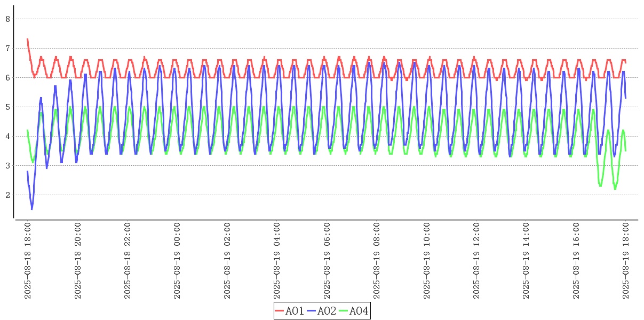Click the green A04 legend line swatch
Image resolution: width=644 pixels, height=320 pixels.
point(344,311)
